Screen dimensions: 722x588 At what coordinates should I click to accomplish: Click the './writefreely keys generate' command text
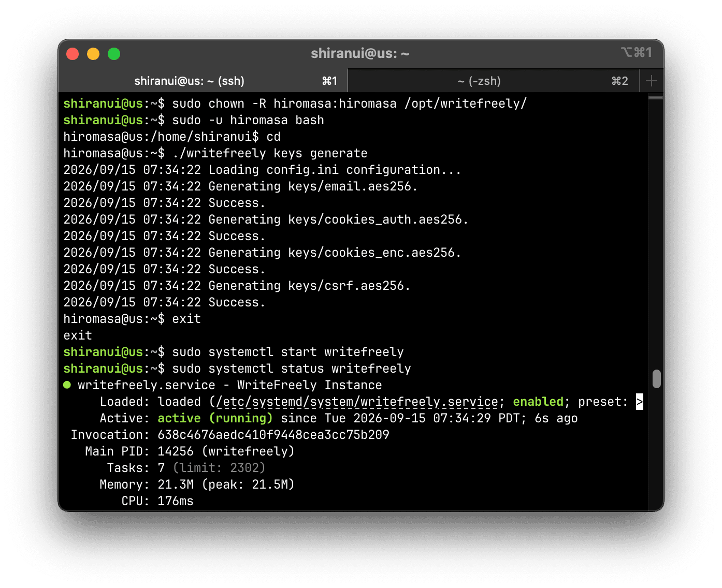[x=270, y=153]
